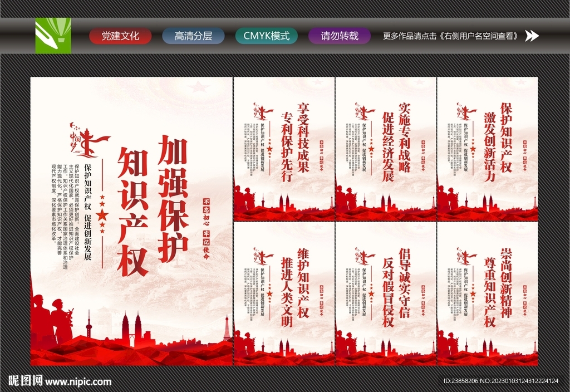Image resolution: width=570 pixels, height=392 pixels.
Task: Click the saluting soldiers silhouette on large poster
Action: tap(52, 319)
